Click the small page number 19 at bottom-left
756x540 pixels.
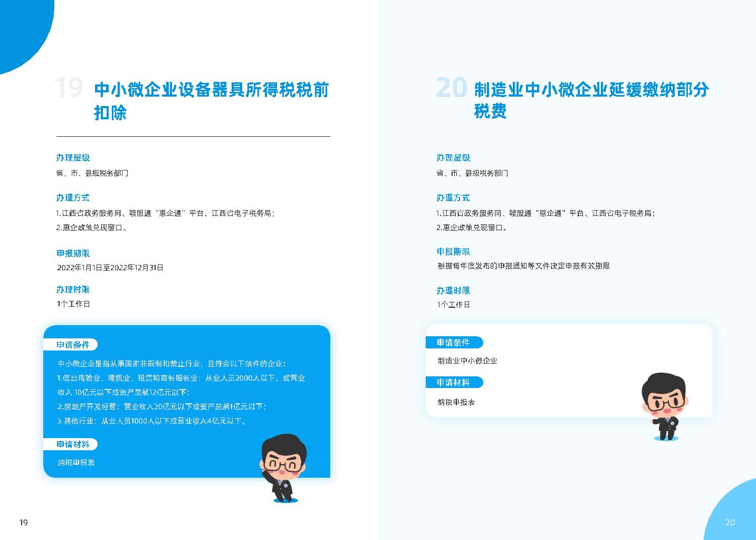23,522
